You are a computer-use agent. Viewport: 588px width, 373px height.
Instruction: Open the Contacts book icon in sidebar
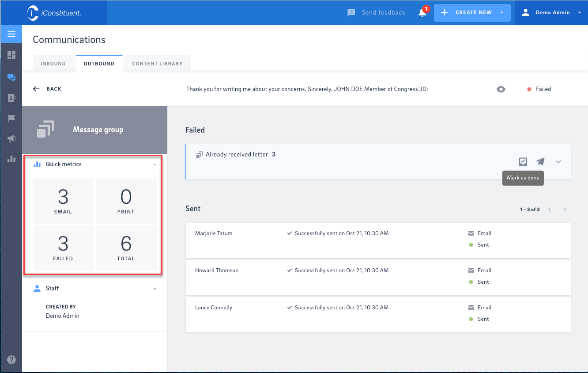(11, 98)
